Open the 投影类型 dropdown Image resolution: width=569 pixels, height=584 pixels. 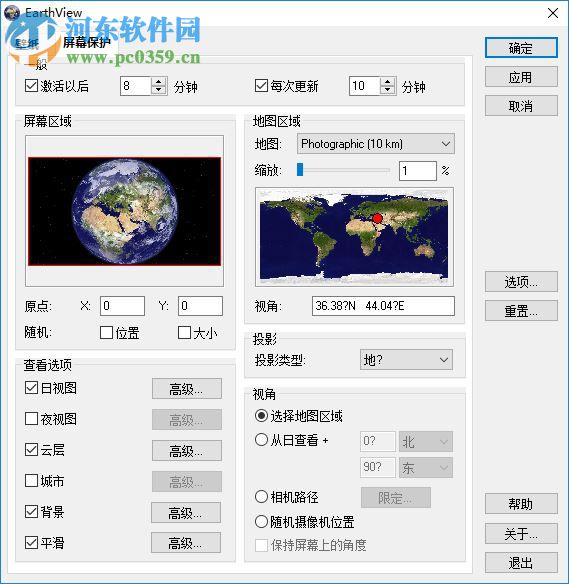pyautogui.click(x=406, y=360)
